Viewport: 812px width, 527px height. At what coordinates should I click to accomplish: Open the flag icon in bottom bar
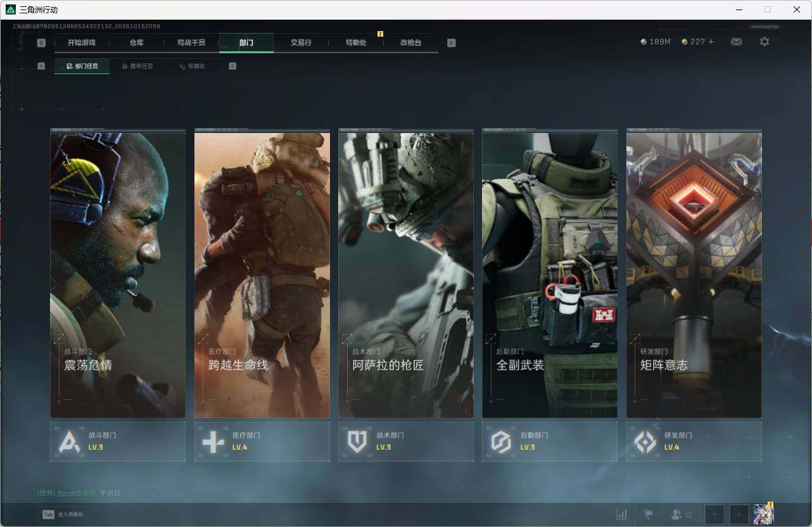click(648, 514)
